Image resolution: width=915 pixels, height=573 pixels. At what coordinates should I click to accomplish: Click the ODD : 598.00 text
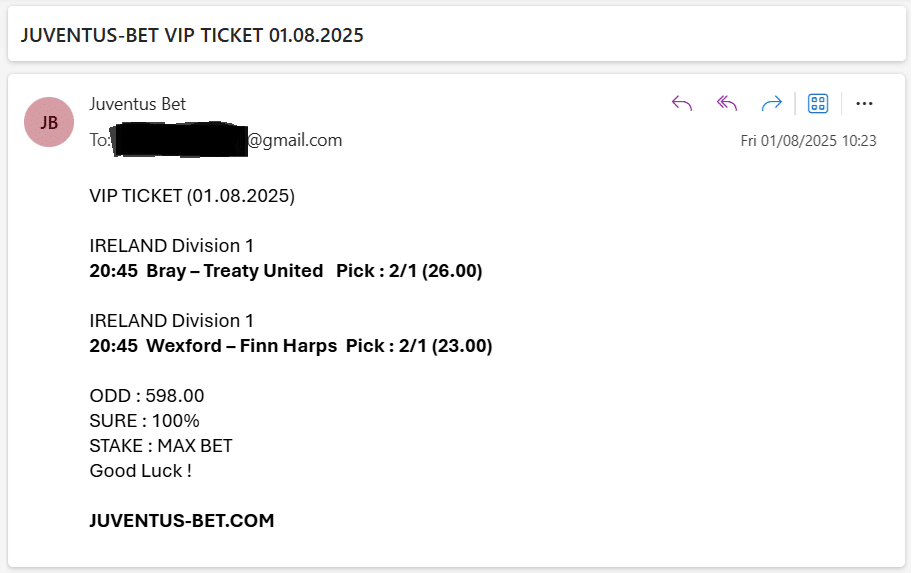[x=146, y=396]
